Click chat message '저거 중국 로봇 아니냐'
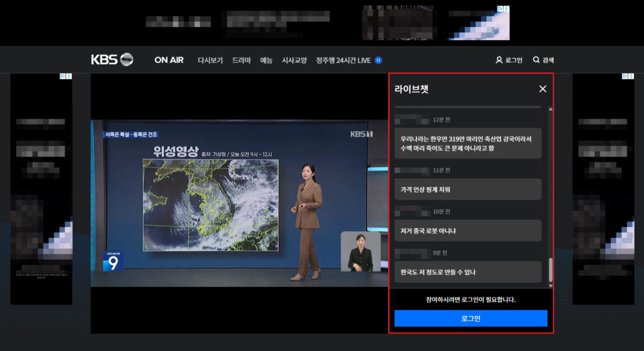 468,231
